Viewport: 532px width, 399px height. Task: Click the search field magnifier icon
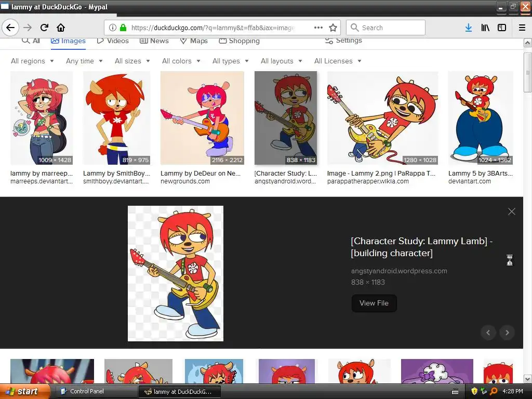[x=354, y=28]
